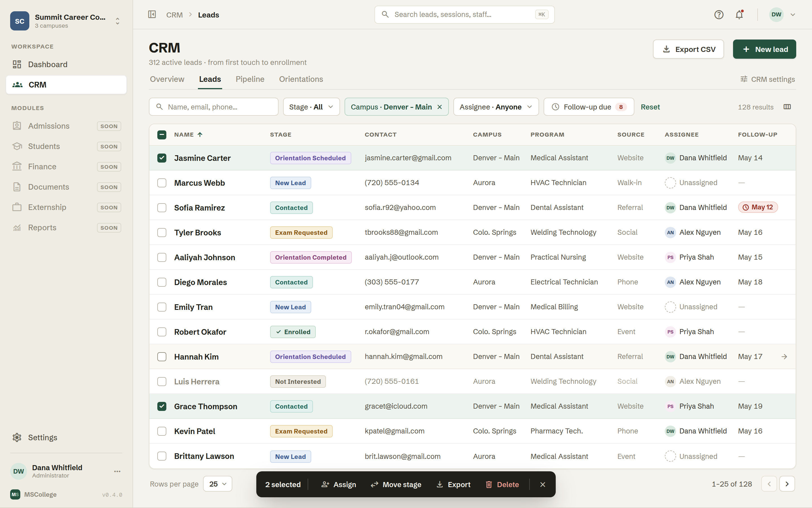This screenshot has width=812, height=508.
Task: Collapse the sidebar panel icon
Action: click(x=152, y=14)
